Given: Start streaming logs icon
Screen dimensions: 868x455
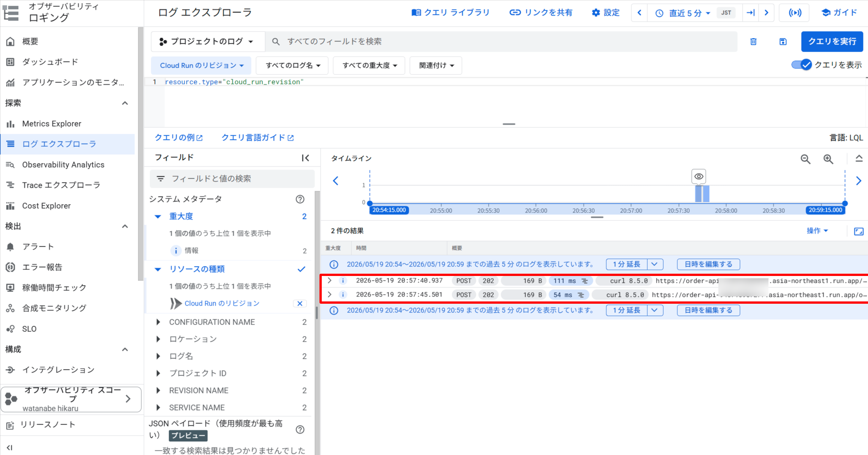Looking at the screenshot, I should [x=795, y=13].
